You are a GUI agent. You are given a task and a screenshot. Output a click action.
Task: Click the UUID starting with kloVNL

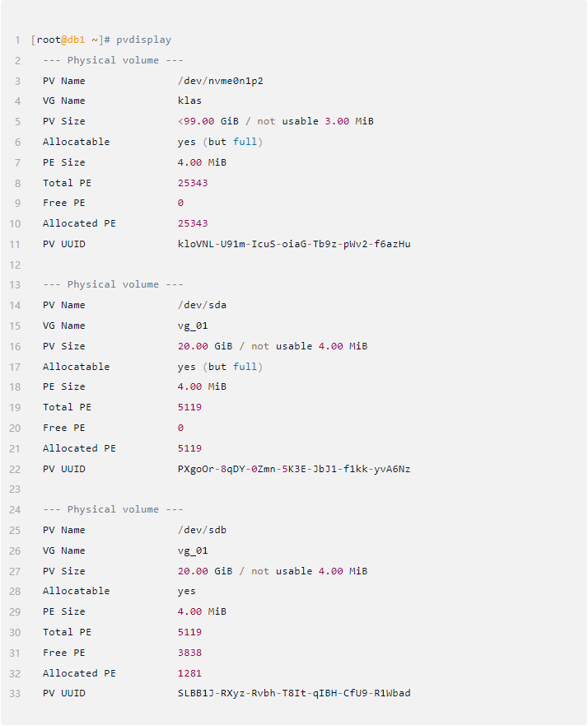pyautogui.click(x=294, y=244)
